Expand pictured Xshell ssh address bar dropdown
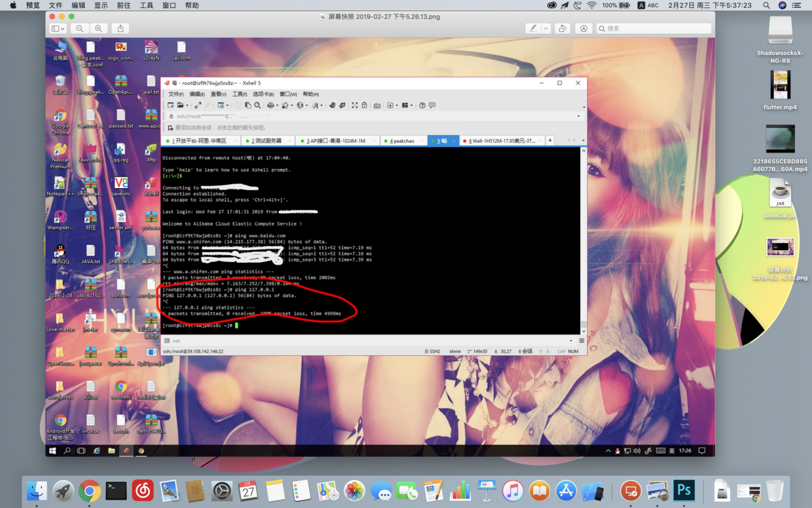Image resolution: width=812 pixels, height=508 pixels. click(578, 116)
